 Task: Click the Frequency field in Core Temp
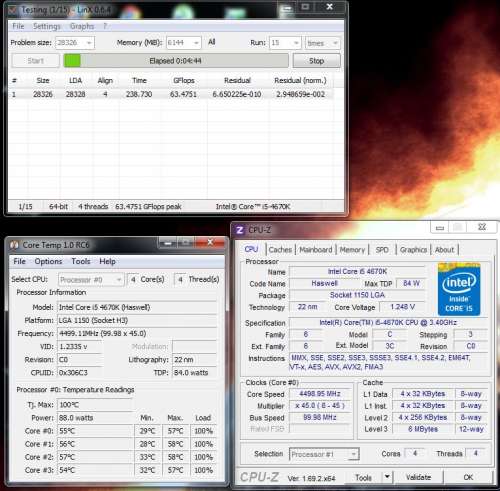click(x=137, y=333)
